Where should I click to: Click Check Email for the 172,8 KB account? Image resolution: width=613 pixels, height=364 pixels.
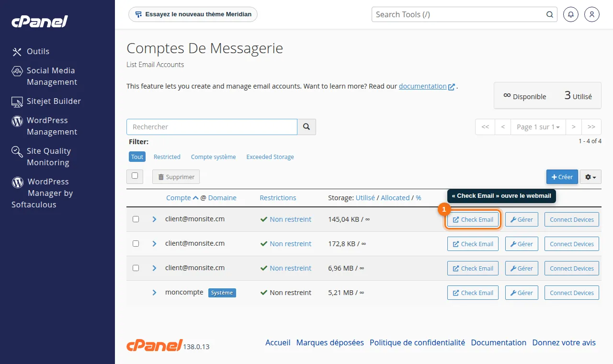[473, 244]
